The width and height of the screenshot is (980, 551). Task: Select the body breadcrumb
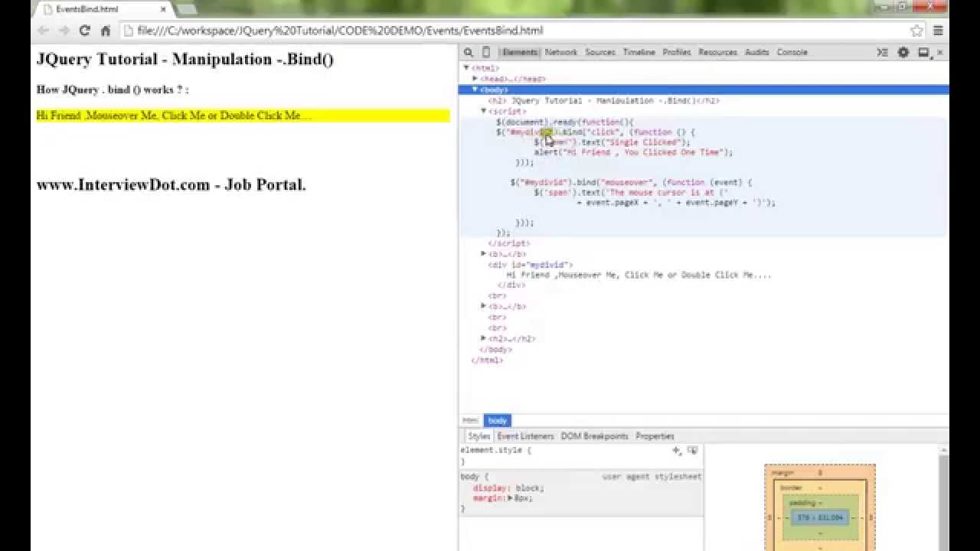point(498,420)
